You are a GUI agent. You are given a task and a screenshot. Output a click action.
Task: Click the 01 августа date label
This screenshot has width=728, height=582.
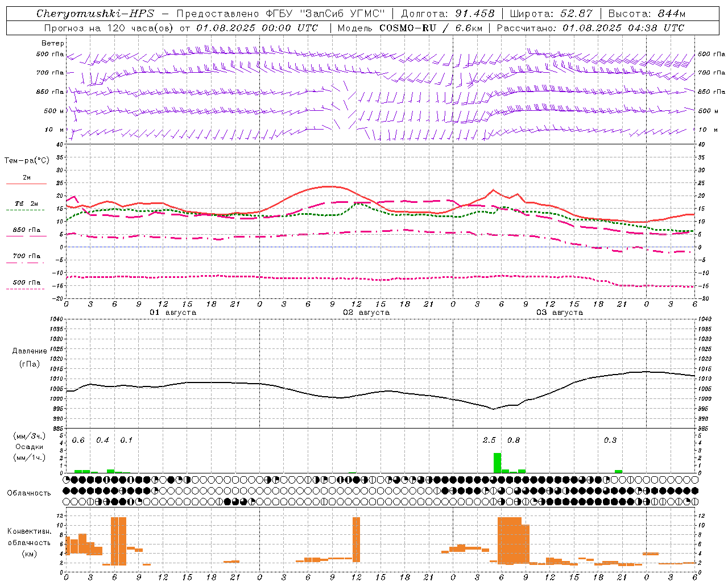click(173, 313)
